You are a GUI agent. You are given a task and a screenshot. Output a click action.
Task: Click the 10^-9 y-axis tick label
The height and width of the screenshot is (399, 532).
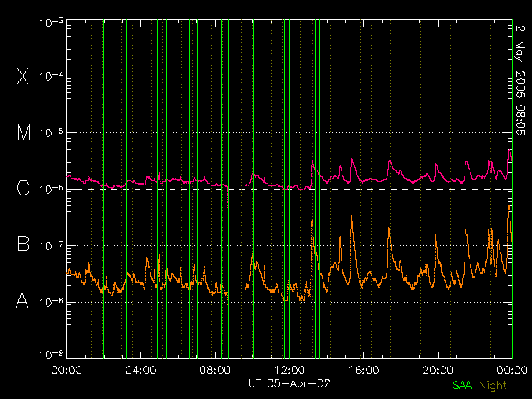pyautogui.click(x=52, y=355)
